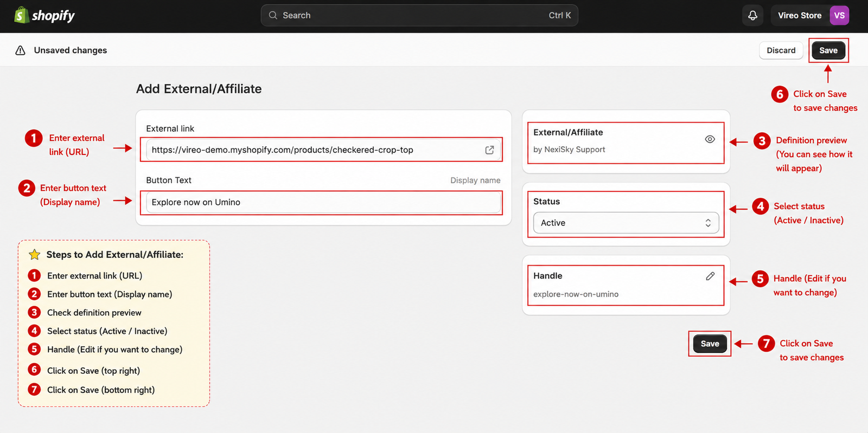Click the Shopify logo
This screenshot has width=868, height=433.
[x=44, y=15]
